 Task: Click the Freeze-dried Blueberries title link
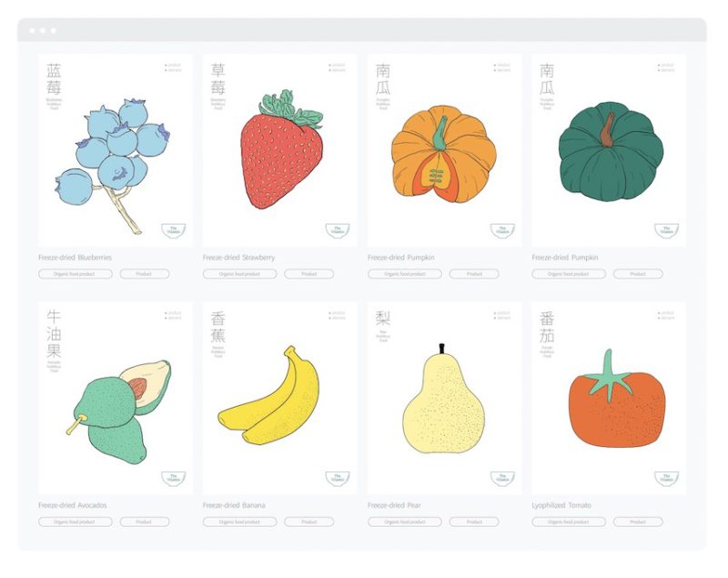tap(76, 258)
